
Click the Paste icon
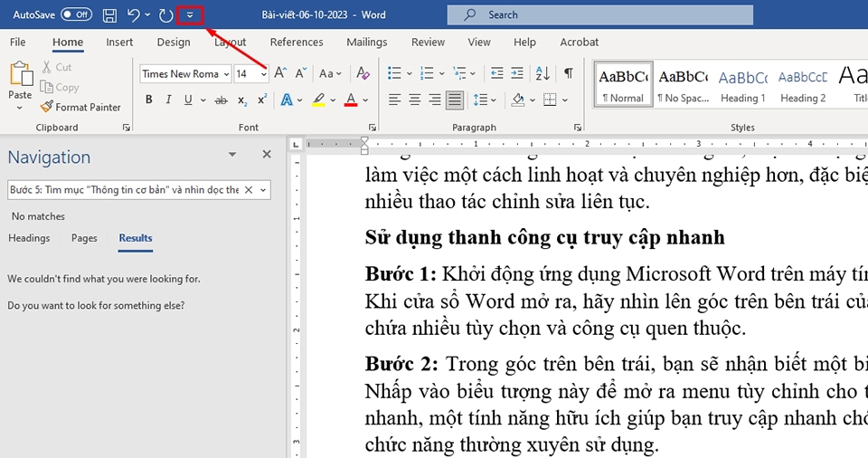(x=20, y=74)
